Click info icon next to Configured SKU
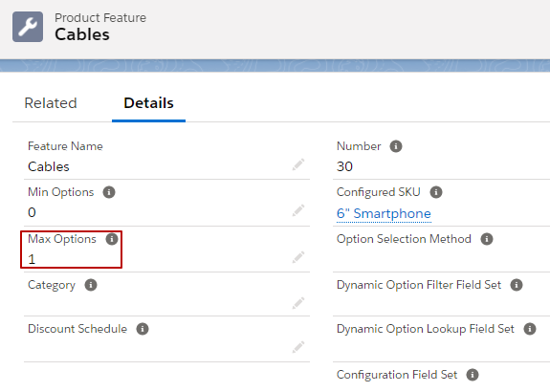Screen dimensions: 550x392 point(436,192)
